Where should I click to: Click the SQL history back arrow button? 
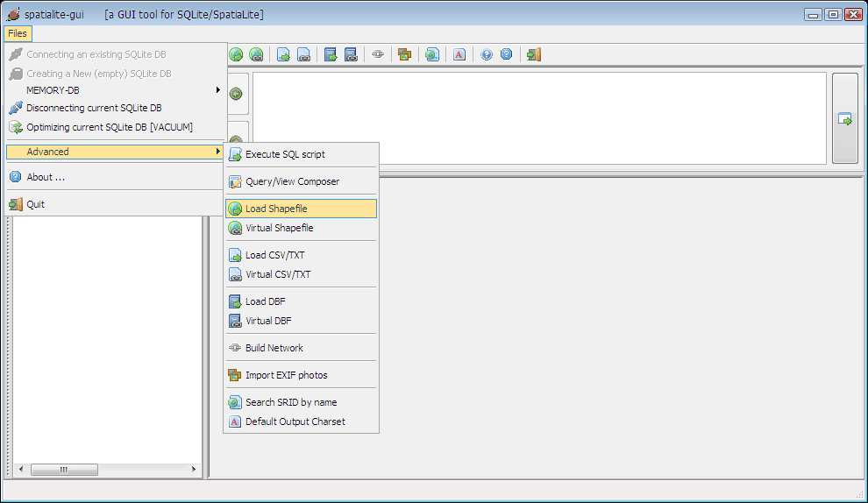tap(237, 94)
